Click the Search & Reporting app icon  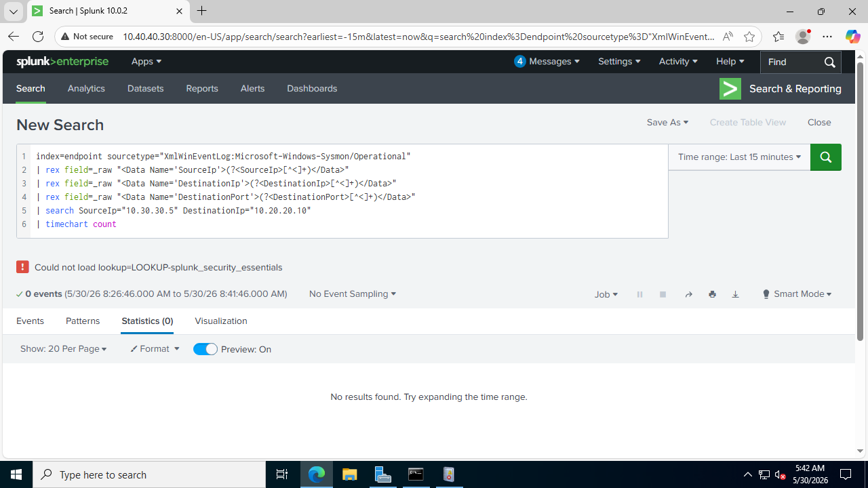point(730,89)
